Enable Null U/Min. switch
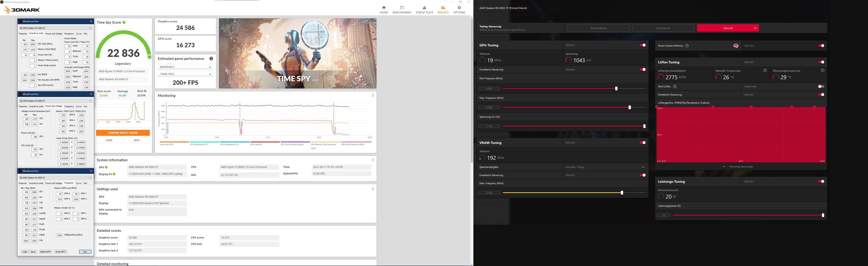The image size is (868, 266). point(821,86)
